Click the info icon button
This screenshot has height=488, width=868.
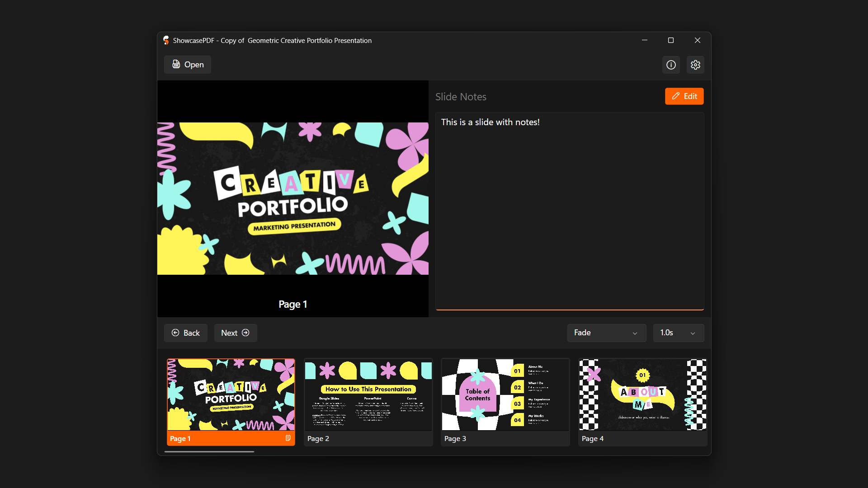point(671,65)
